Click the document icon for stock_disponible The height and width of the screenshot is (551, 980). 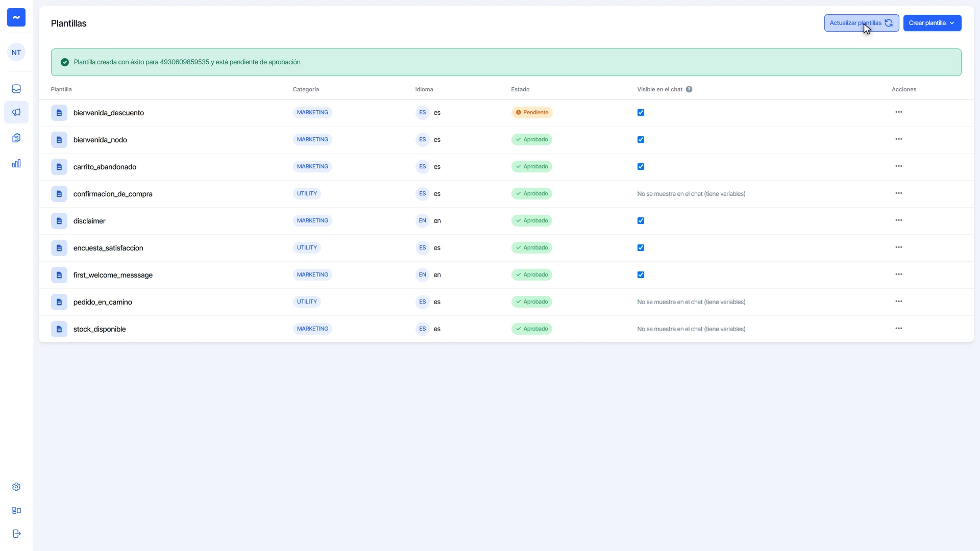59,329
